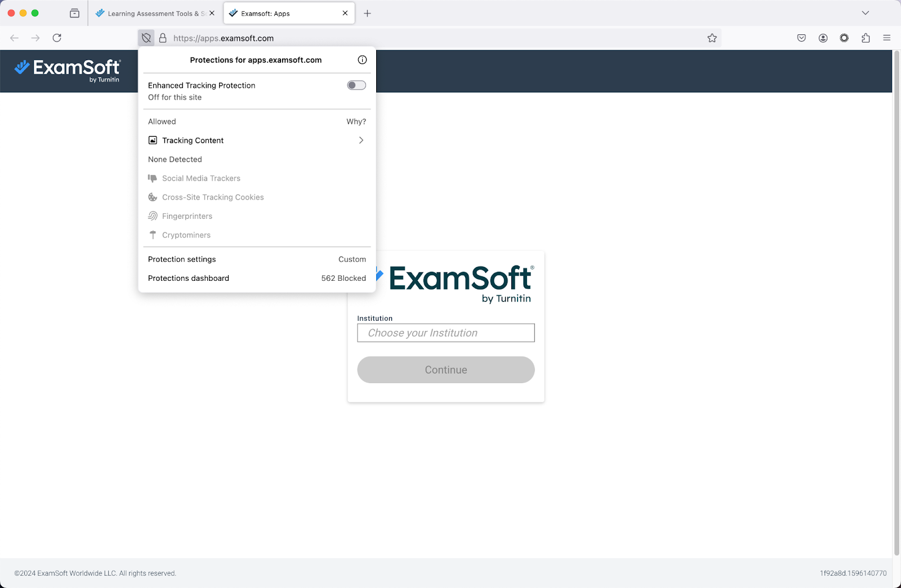Click the tracking protection shield icon
Screen dimensions: 901x588
coord(146,38)
